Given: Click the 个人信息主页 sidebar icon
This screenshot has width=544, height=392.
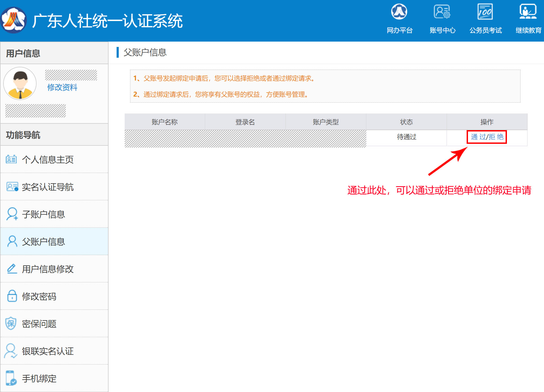Looking at the screenshot, I should pos(11,159).
